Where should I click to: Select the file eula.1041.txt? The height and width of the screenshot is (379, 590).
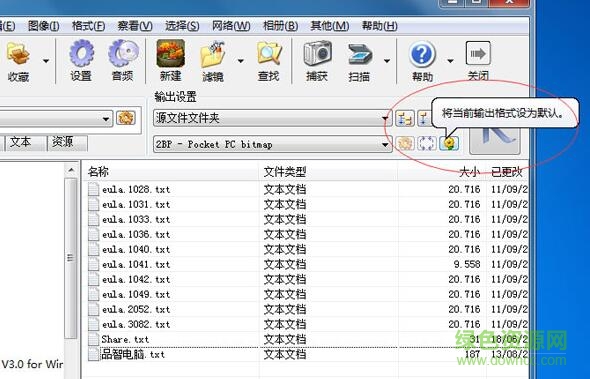136,264
